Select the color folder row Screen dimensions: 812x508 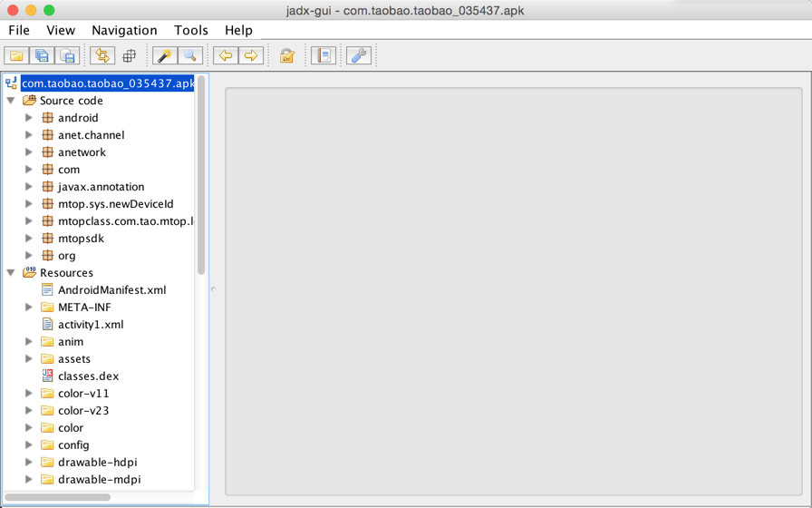(x=71, y=427)
